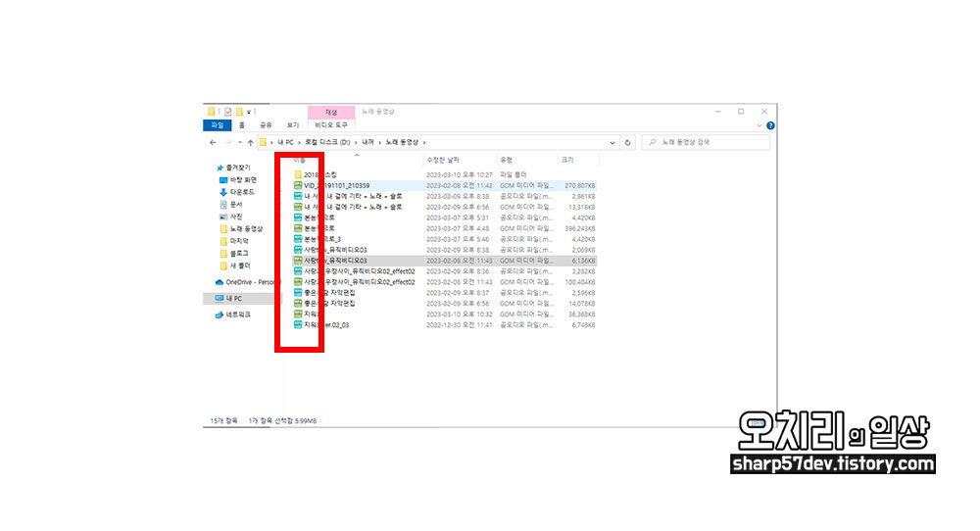Click 로컬 디스크 (D:) breadcrumb segment
Screen dimensions: 980x531
point(327,142)
